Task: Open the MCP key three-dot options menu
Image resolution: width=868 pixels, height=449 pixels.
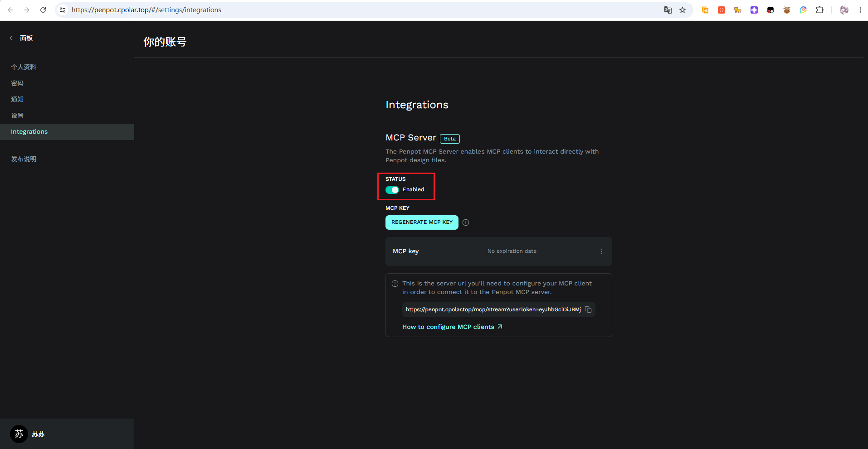Action: pyautogui.click(x=601, y=251)
